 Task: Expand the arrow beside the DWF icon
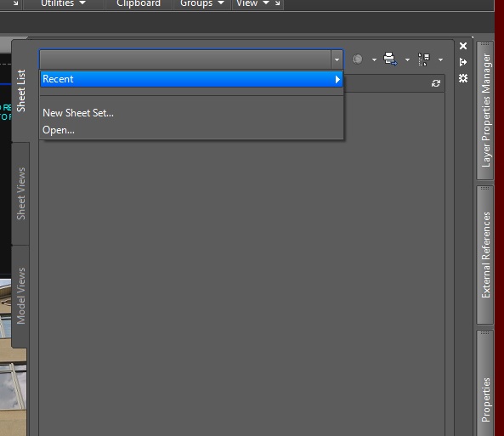point(374,59)
